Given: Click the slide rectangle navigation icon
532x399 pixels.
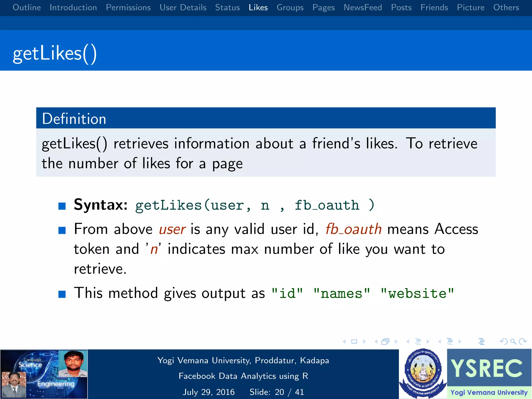Looking at the screenshot, I should [354, 342].
